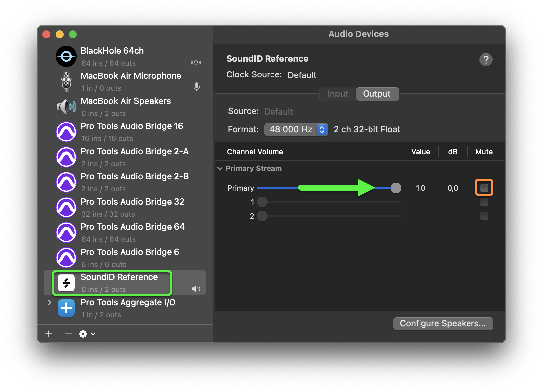Click the Primary volume slider knob
The image size is (543, 392).
pos(396,188)
